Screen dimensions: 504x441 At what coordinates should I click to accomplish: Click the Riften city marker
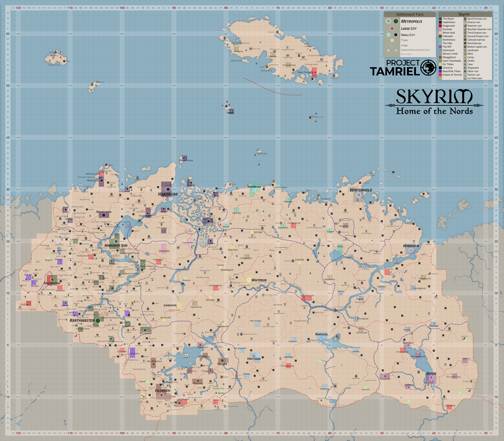431,377
